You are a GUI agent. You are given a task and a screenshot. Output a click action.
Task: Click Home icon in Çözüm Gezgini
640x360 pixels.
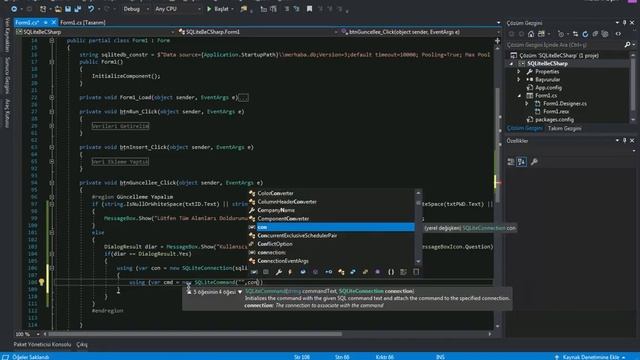coord(531,34)
